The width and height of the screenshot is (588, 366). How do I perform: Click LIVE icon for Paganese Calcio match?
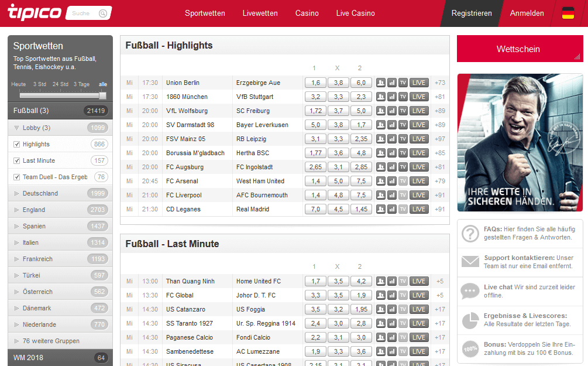(419, 337)
